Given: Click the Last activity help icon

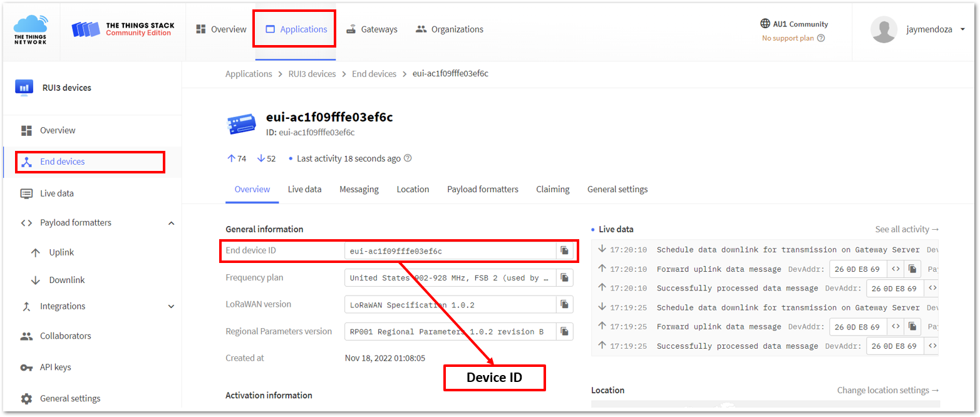Looking at the screenshot, I should point(408,158).
